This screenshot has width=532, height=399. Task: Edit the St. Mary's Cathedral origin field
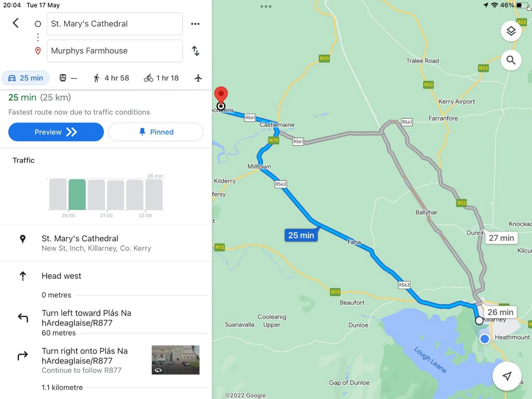115,24
